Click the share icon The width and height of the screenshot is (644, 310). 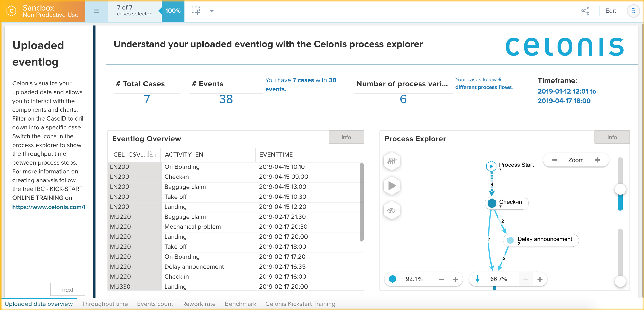[585, 11]
